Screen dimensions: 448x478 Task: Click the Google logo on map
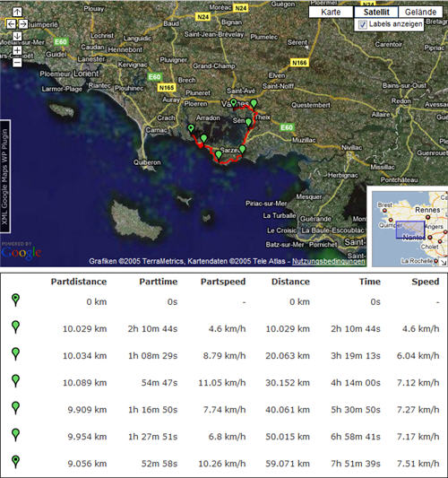click(x=21, y=252)
